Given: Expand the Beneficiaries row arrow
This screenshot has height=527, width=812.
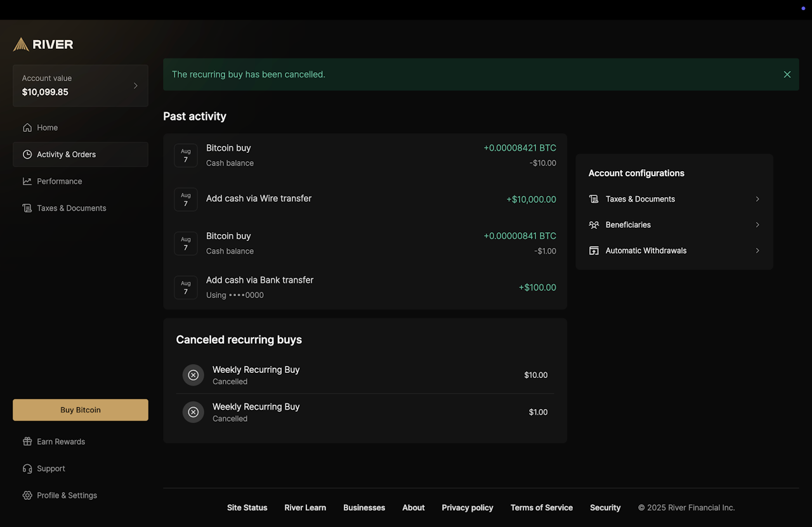Looking at the screenshot, I should click(757, 225).
